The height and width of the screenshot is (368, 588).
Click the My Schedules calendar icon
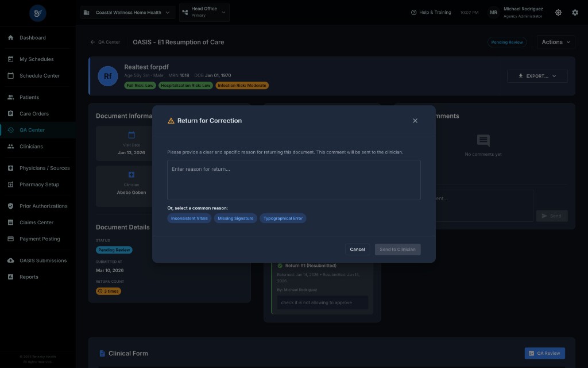pos(10,59)
